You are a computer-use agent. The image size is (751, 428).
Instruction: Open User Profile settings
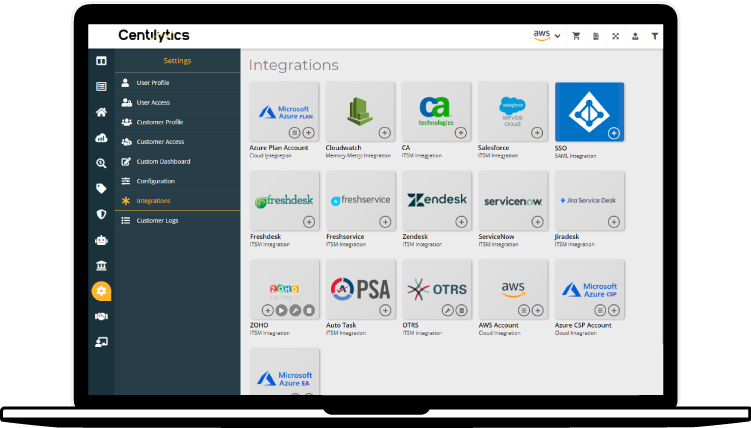coord(177,83)
